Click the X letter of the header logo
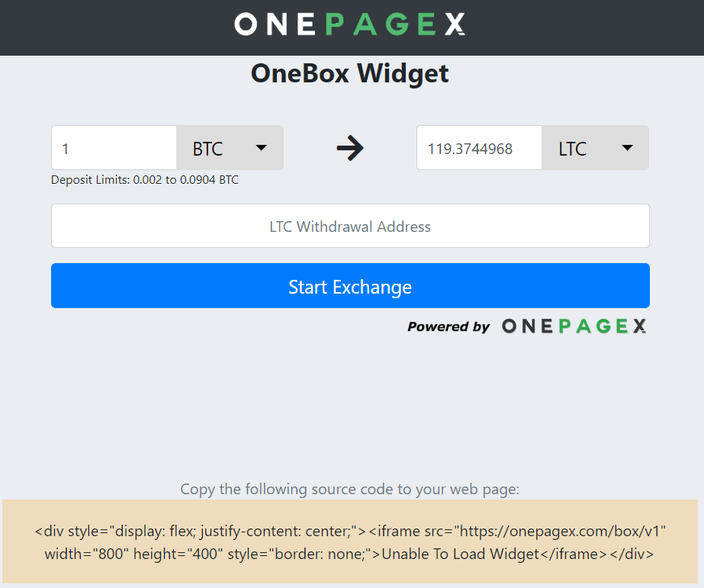704x588 pixels. click(x=455, y=24)
